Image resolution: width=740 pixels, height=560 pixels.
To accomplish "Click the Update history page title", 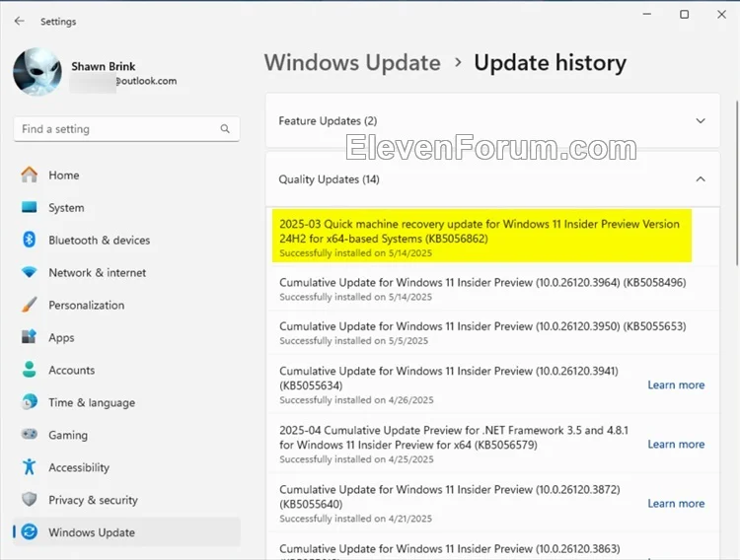I will 550,63.
